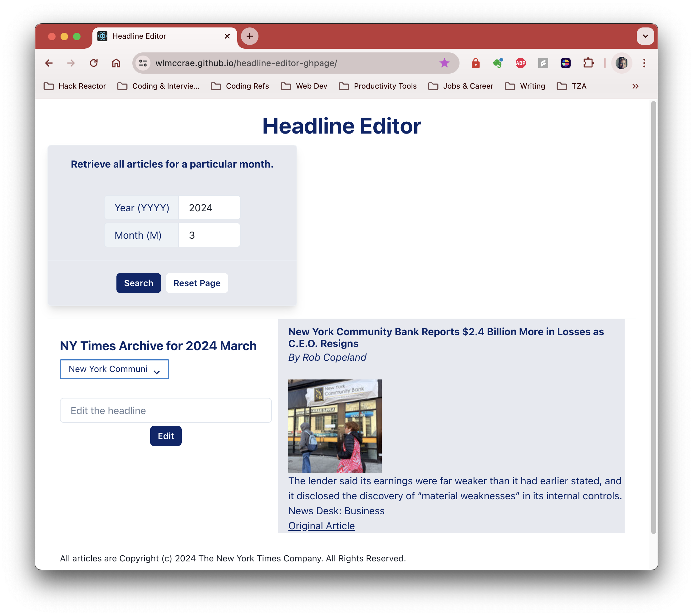Click the Month (M) label
The image size is (693, 616).
click(x=142, y=235)
